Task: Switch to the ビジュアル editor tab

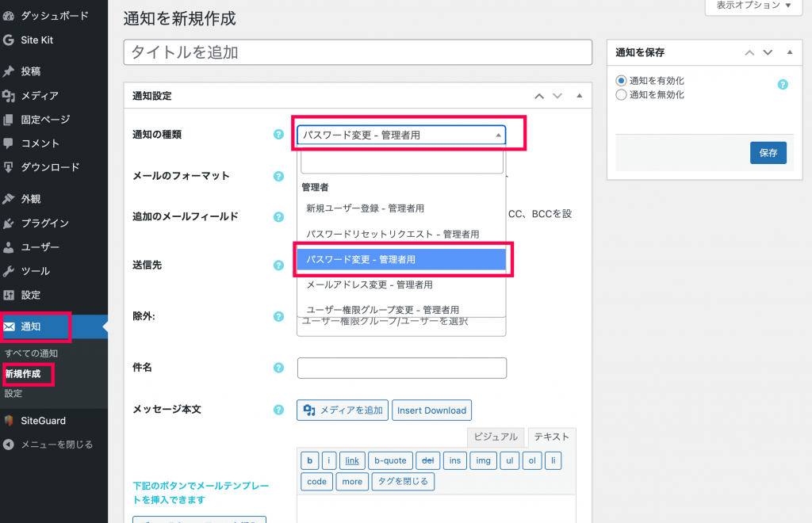Action: coord(496,437)
